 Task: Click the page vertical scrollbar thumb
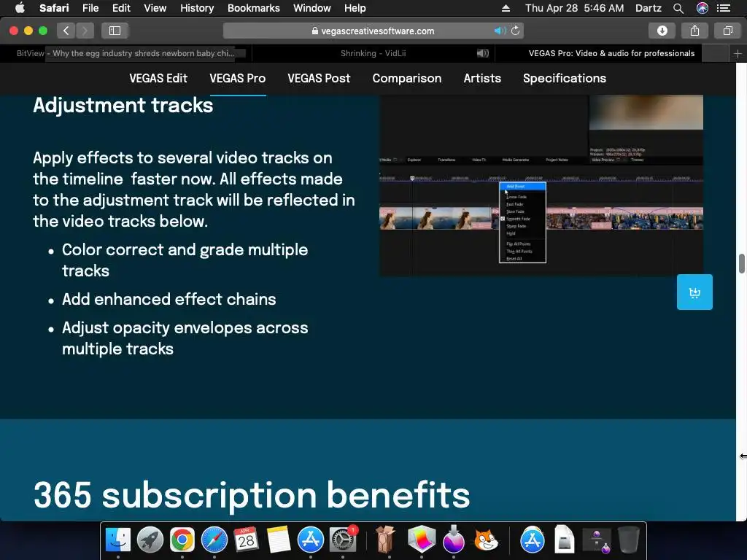click(x=742, y=264)
